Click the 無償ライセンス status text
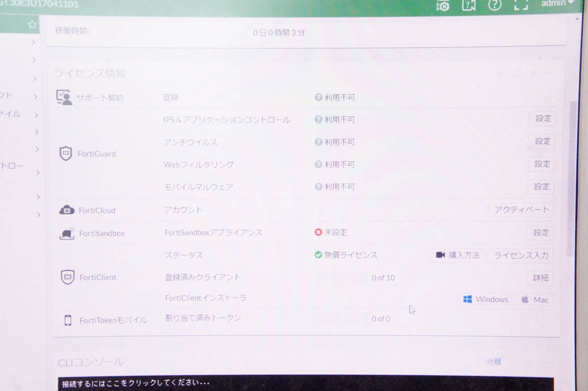The height and width of the screenshot is (391, 588). click(x=350, y=255)
